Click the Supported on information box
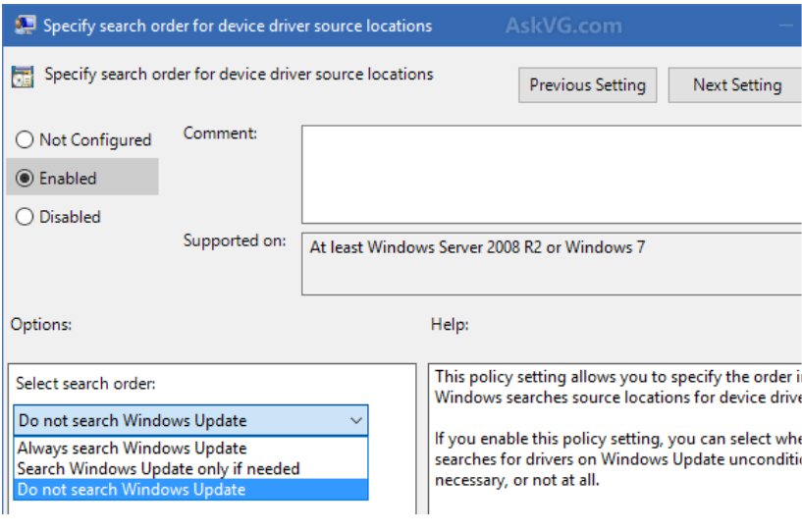Viewport: 802px width, 532px height. pos(550,263)
